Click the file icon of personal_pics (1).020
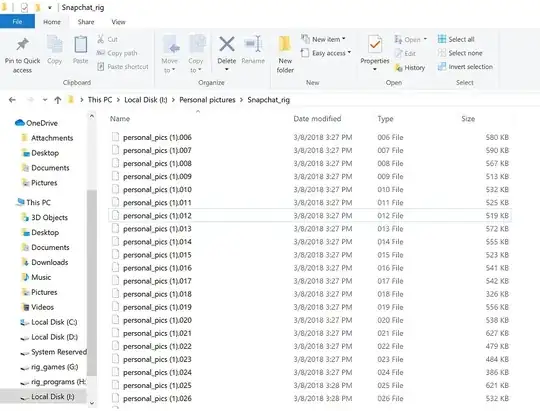Image resolution: width=540 pixels, height=411 pixels. 115,320
